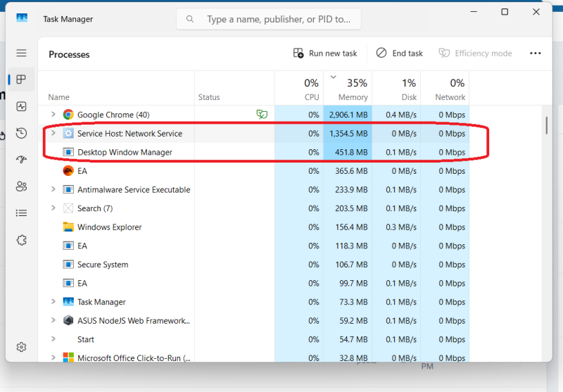This screenshot has width=563, height=392.
Task: Open the Startup apps page icon
Action: (x=21, y=160)
